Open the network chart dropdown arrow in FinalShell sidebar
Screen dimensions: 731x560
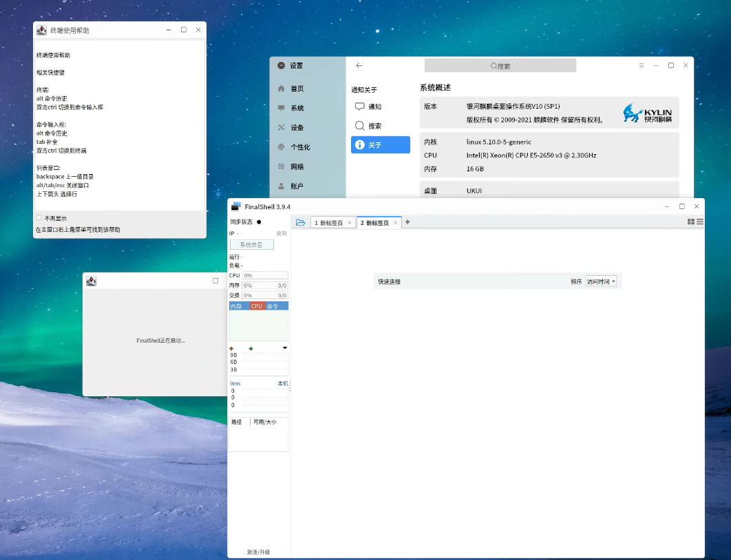[284, 349]
